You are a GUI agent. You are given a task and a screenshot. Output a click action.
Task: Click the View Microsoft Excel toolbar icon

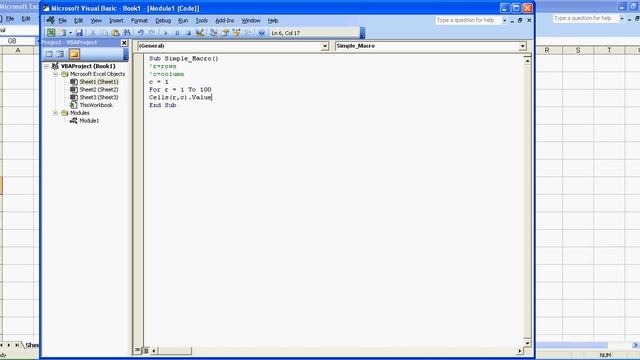(x=51, y=33)
